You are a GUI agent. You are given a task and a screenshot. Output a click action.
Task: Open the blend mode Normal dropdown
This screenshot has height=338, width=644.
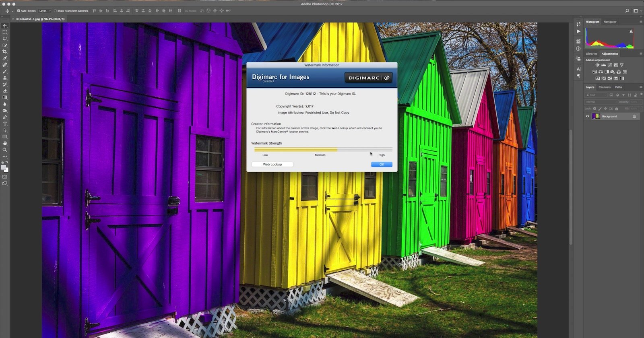[x=601, y=102]
